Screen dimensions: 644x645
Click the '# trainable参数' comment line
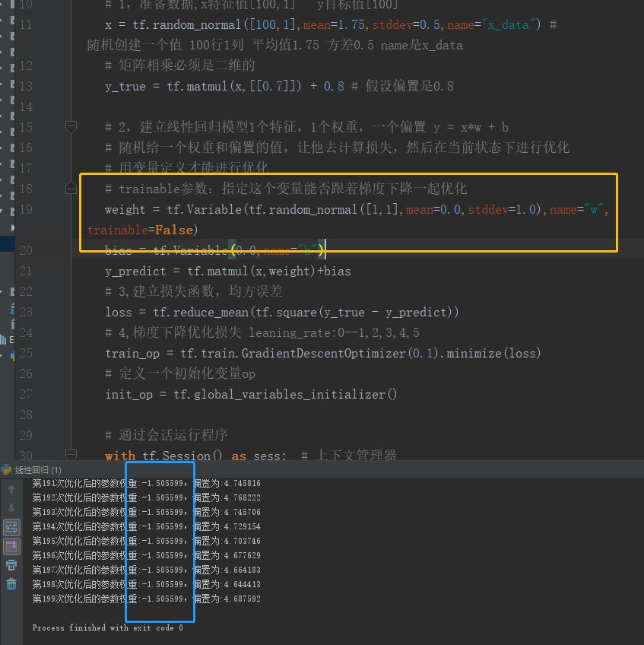coord(286,189)
